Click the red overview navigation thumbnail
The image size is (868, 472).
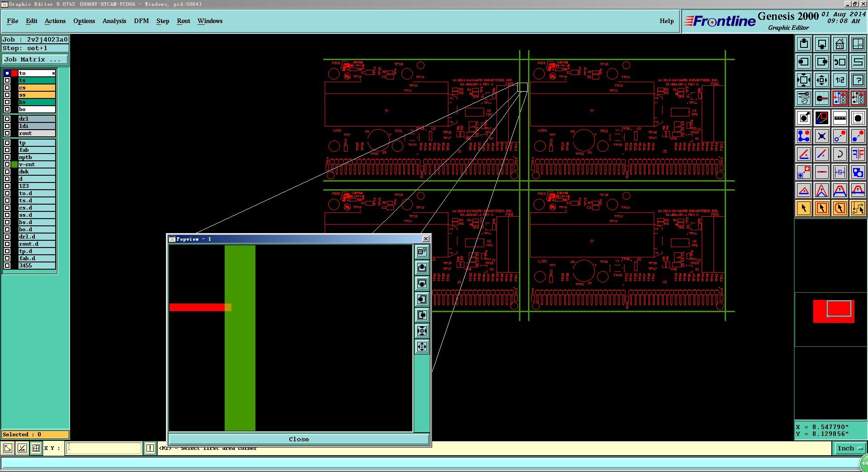tap(834, 311)
